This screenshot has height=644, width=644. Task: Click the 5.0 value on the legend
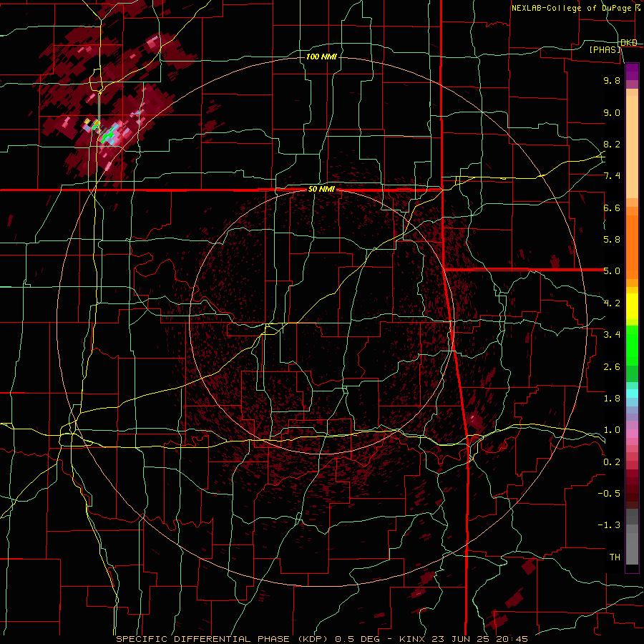point(612,271)
